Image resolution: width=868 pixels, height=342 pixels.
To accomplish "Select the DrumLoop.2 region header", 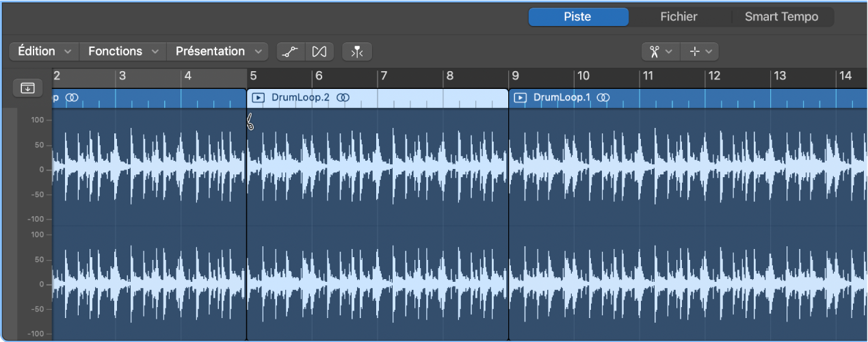I will [x=410, y=98].
